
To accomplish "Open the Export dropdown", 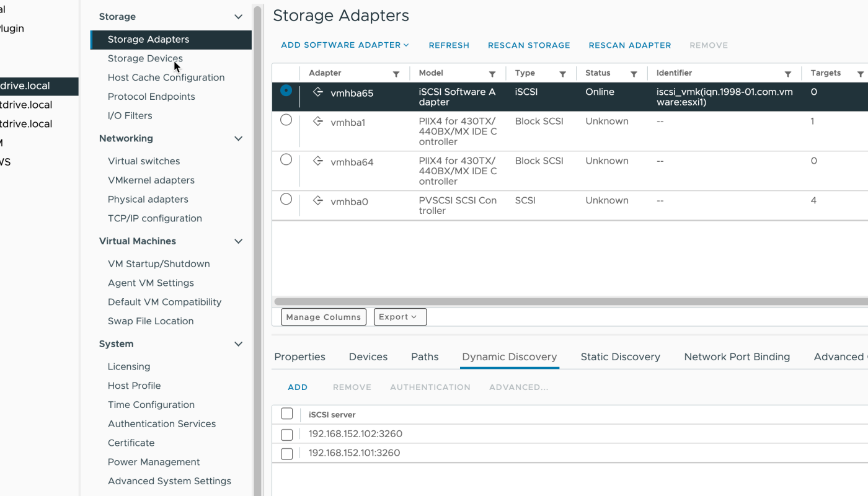I will (400, 317).
